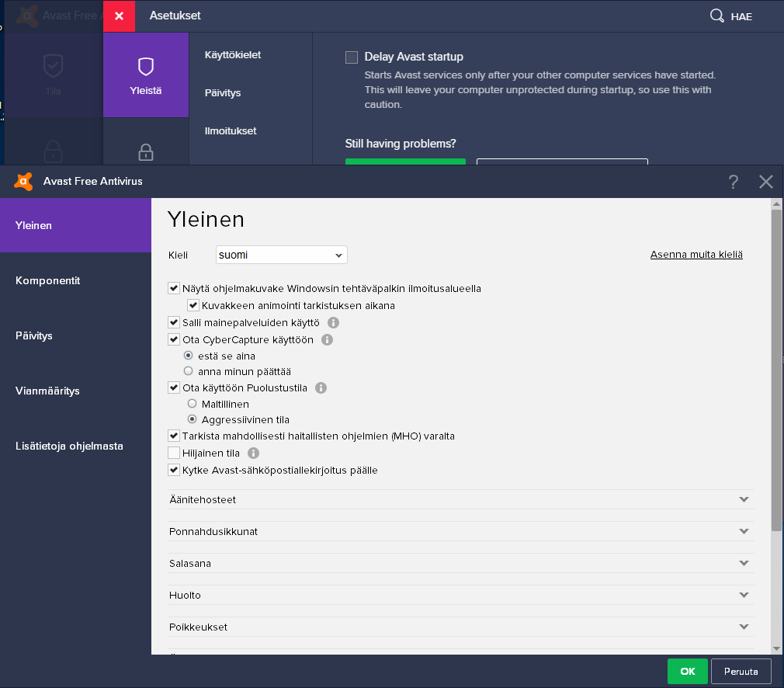784x688 pixels.
Task: Expand the Poikkeukset section
Action: click(461, 627)
